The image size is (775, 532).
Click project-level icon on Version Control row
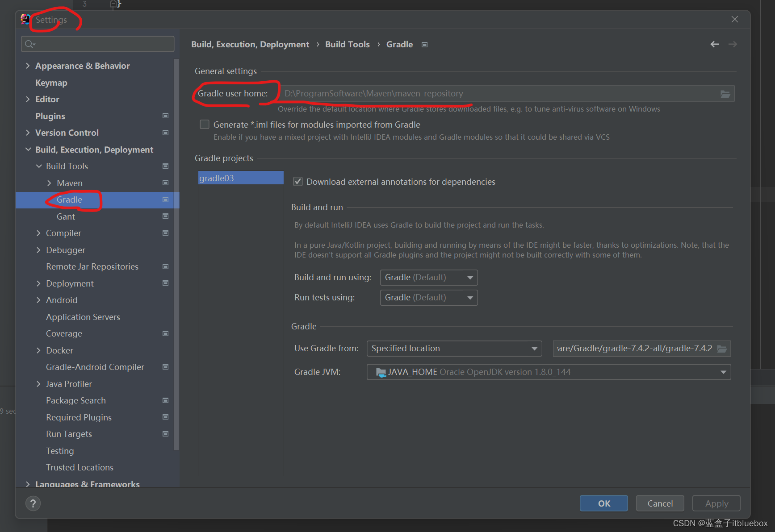165,133
